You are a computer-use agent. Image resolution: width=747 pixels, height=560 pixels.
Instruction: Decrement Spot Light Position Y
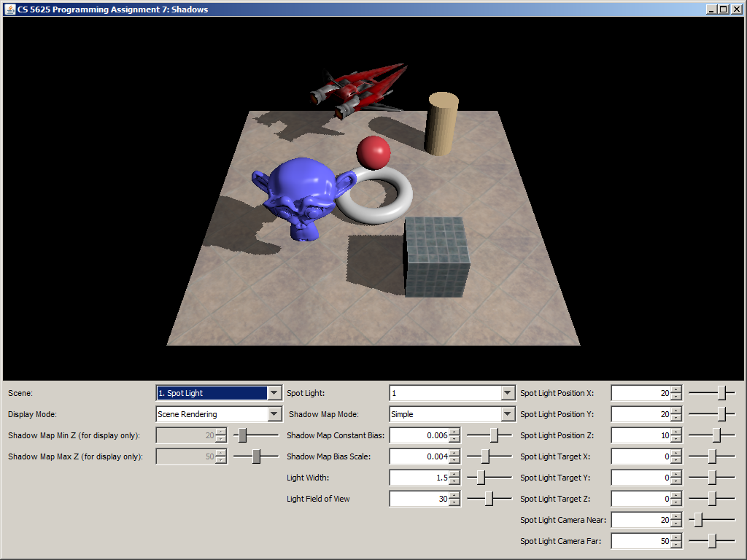tap(676, 418)
